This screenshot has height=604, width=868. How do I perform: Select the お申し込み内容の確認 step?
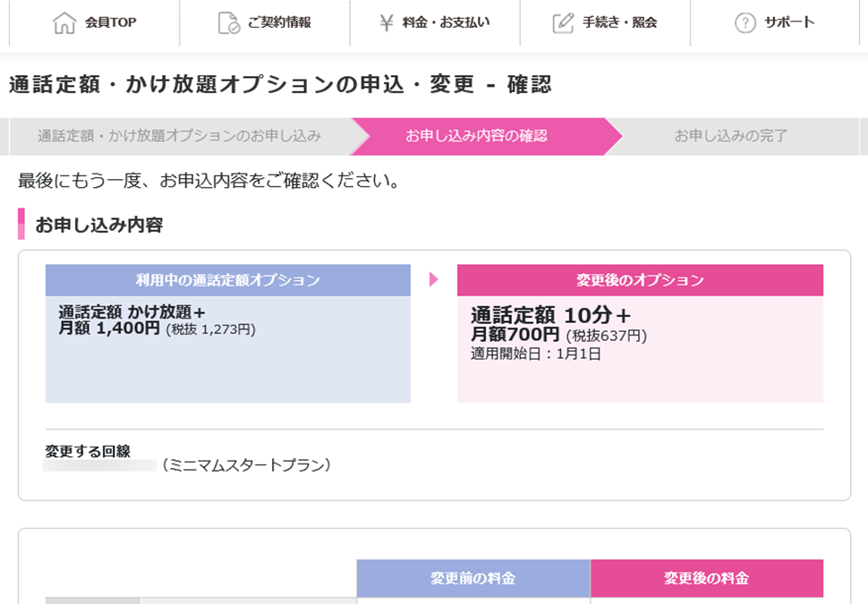[x=476, y=136]
